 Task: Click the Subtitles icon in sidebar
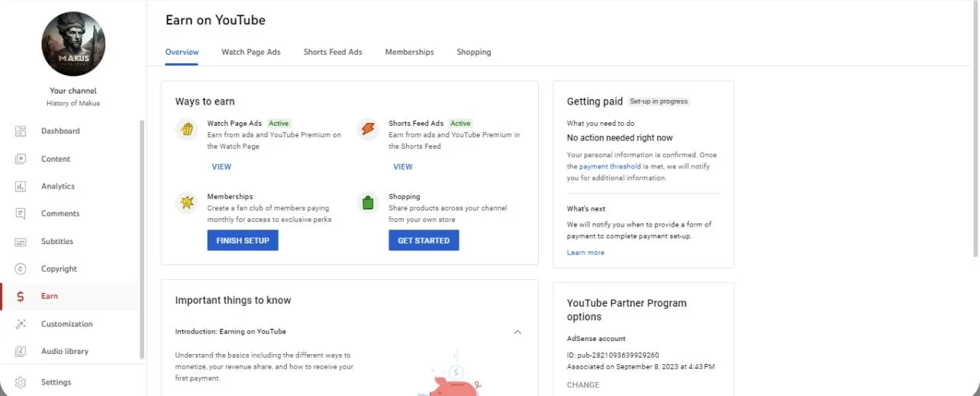(21, 241)
